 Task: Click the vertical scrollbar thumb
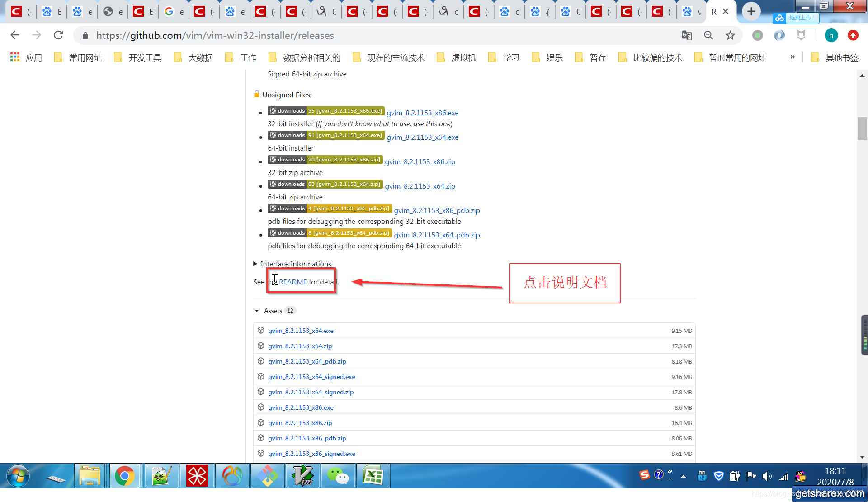click(x=862, y=128)
